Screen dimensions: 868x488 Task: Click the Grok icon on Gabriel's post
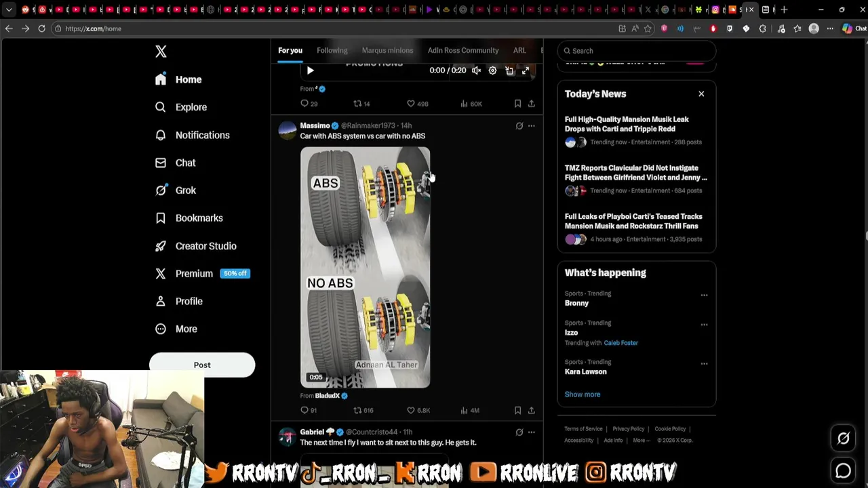point(519,432)
